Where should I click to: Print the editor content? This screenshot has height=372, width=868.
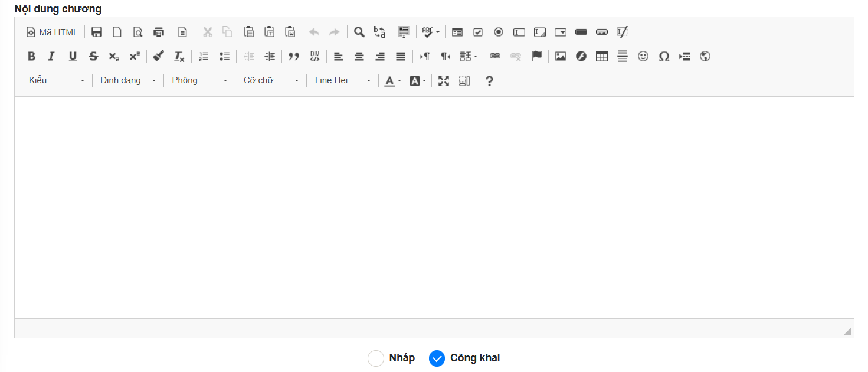158,32
